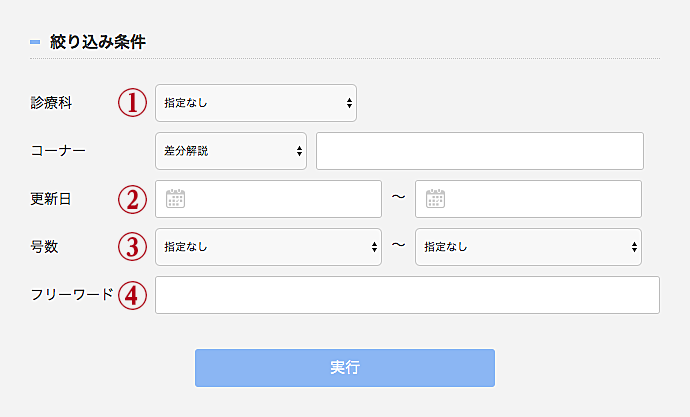Open the start date calendar icon in 更新日
The height and width of the screenshot is (417, 690).
tap(175, 199)
